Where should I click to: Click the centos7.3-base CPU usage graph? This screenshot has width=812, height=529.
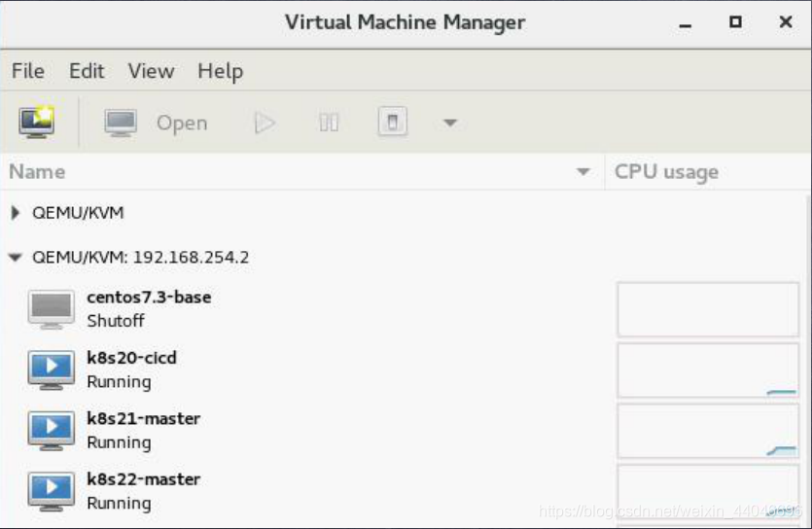[x=708, y=309]
